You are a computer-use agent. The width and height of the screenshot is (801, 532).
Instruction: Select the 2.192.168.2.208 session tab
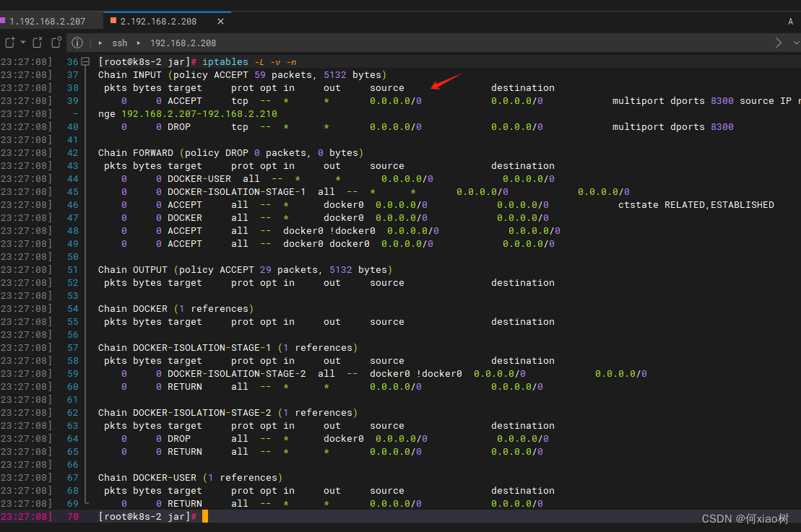point(158,22)
